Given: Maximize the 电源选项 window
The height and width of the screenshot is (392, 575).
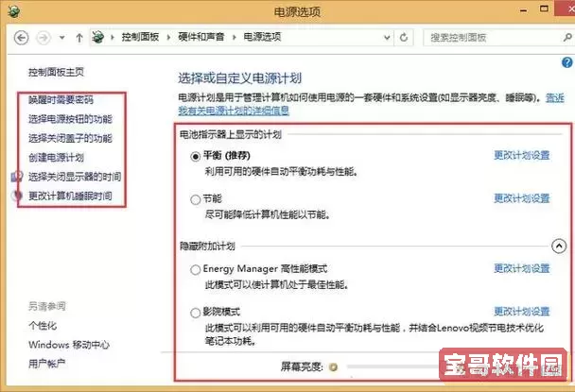Looking at the screenshot, I should [x=544, y=9].
